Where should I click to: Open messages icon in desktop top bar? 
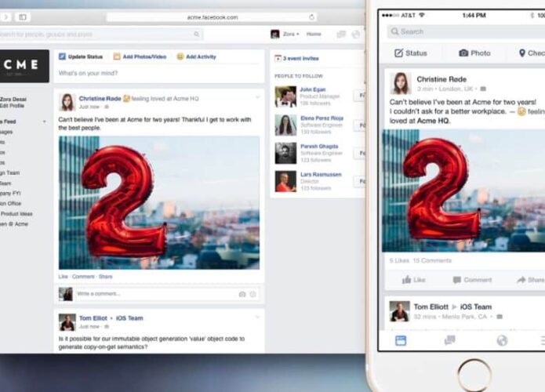[x=341, y=34]
